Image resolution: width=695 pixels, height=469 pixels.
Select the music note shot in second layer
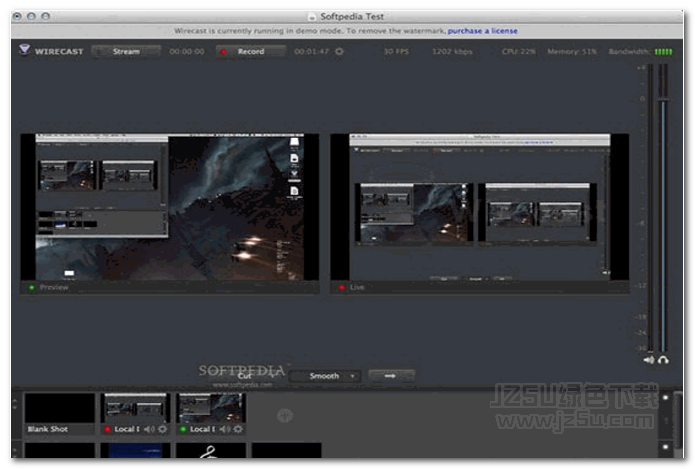tap(211, 450)
